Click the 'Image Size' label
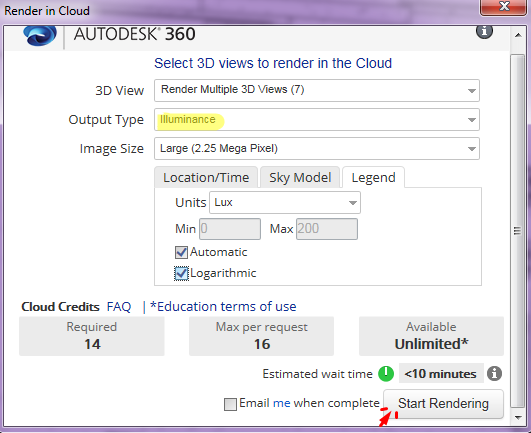 (x=111, y=149)
